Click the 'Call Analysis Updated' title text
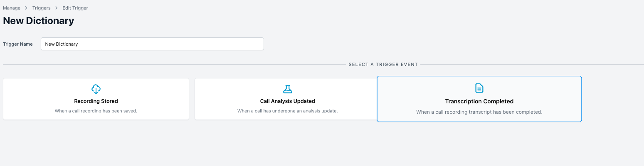Screen dimensions: 644x166 [x=288, y=101]
